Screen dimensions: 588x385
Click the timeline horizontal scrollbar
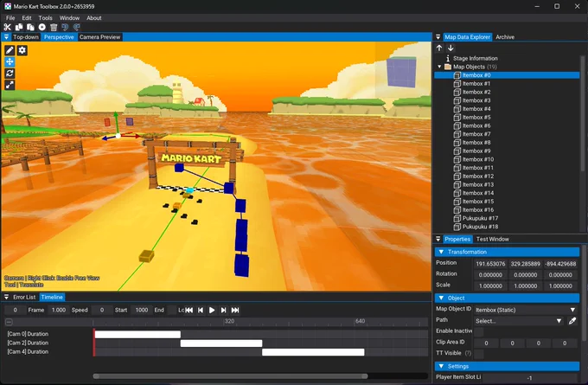(x=230, y=376)
